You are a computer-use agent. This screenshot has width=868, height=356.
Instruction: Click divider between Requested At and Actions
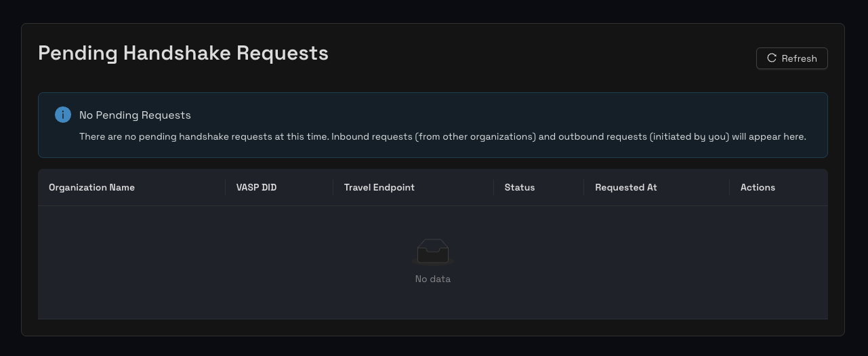click(x=729, y=187)
